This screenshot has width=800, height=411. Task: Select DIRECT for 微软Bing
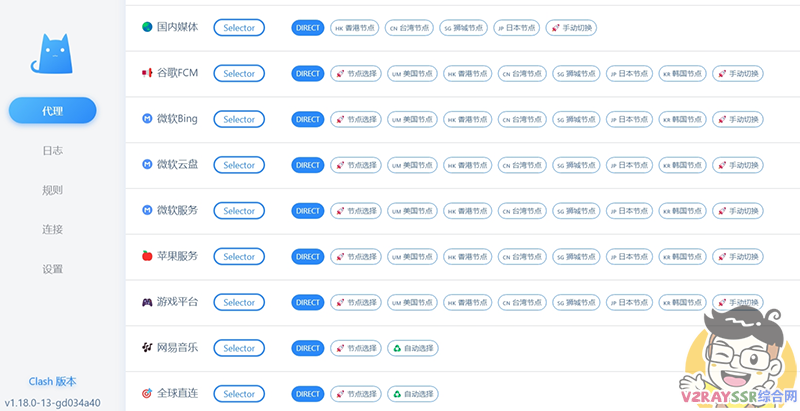coord(308,119)
